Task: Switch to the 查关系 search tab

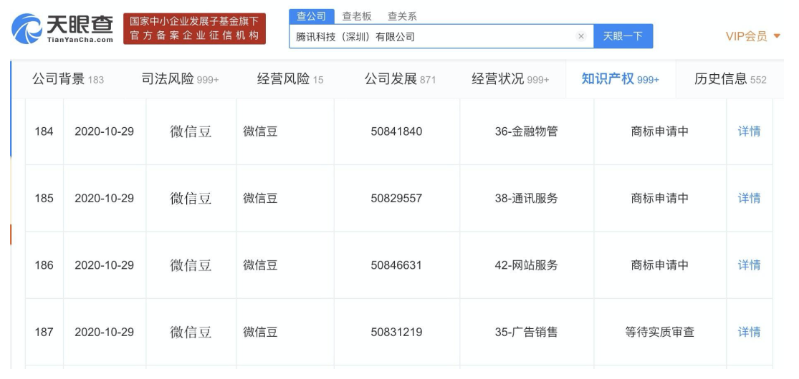Action: click(402, 16)
